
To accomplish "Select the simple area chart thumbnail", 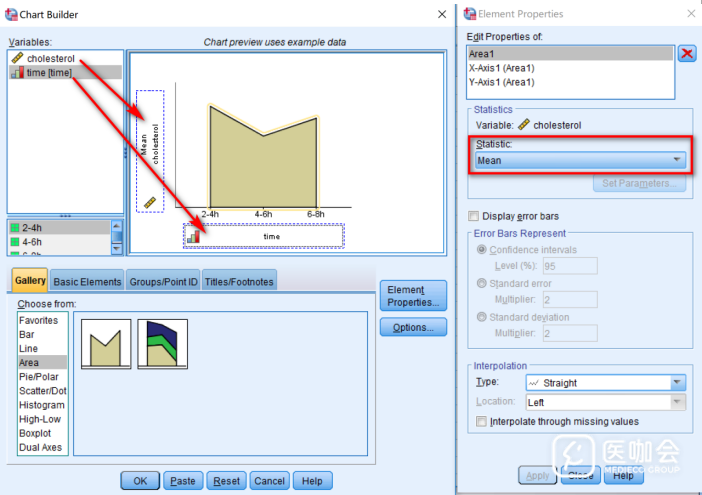I will [105, 343].
